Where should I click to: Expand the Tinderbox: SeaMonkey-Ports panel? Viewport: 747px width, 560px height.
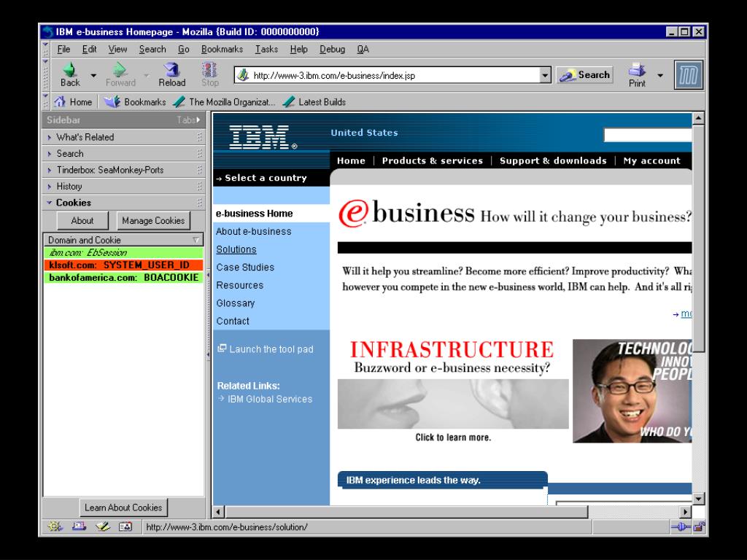click(x=123, y=170)
